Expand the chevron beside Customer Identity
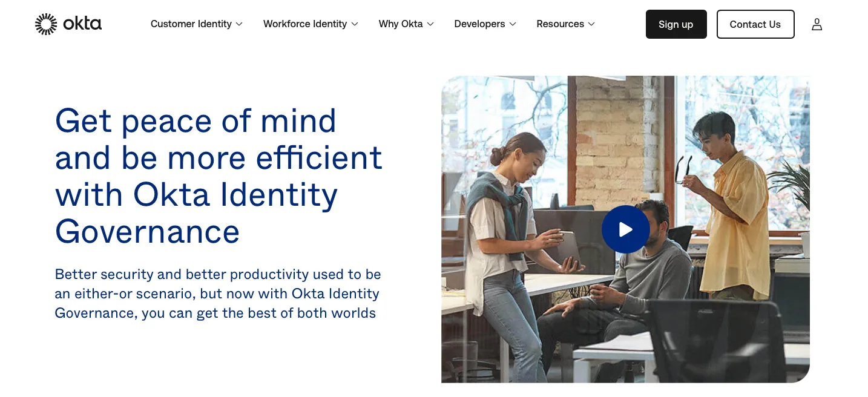Screen dimensions: 868x397 pos(239,24)
